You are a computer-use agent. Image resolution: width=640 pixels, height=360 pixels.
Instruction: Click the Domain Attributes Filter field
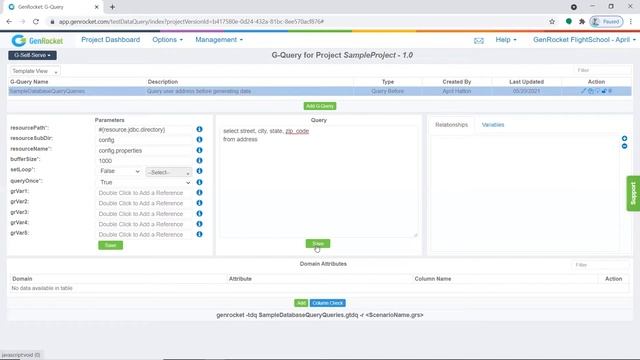(x=600, y=265)
